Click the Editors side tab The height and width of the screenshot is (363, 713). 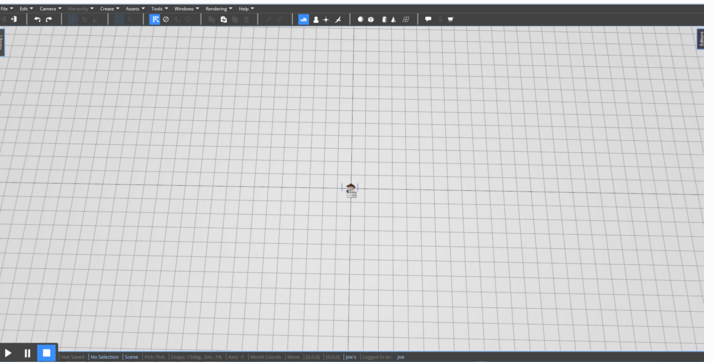pyautogui.click(x=701, y=39)
